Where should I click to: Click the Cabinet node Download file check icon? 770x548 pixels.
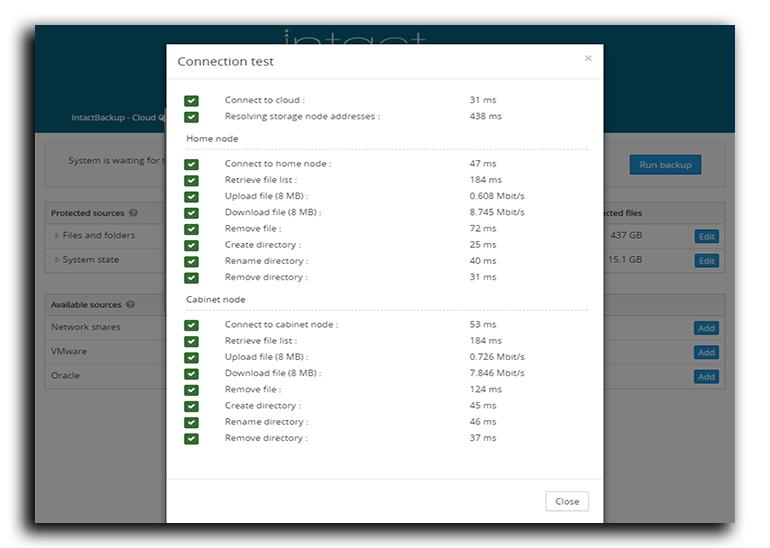coord(191,374)
